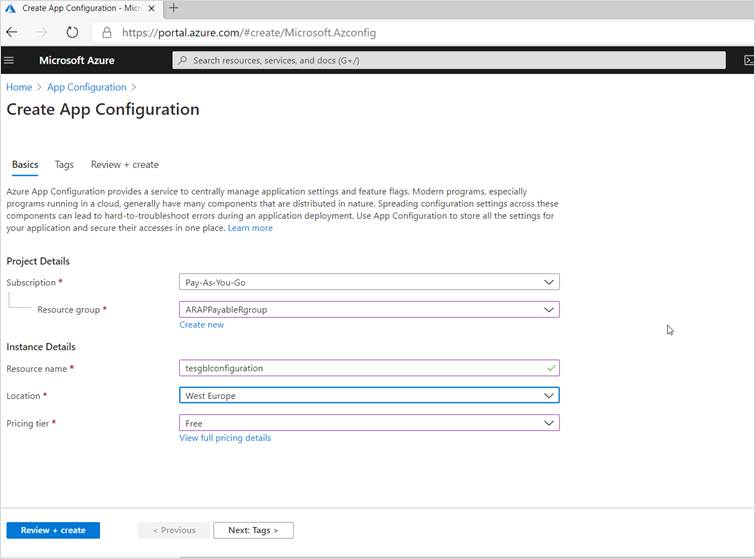Screen dimensions: 755x559
Task: Select the Review + create tab
Action: pyautogui.click(x=124, y=164)
